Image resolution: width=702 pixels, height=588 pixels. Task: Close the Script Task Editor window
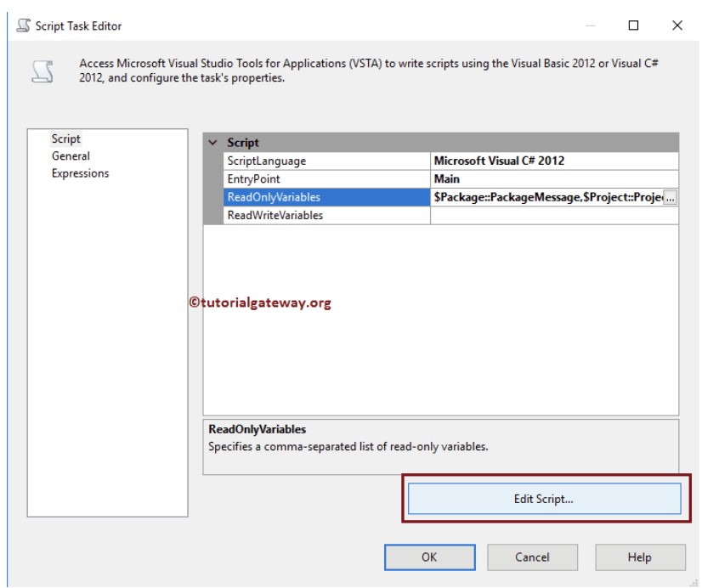click(x=677, y=25)
